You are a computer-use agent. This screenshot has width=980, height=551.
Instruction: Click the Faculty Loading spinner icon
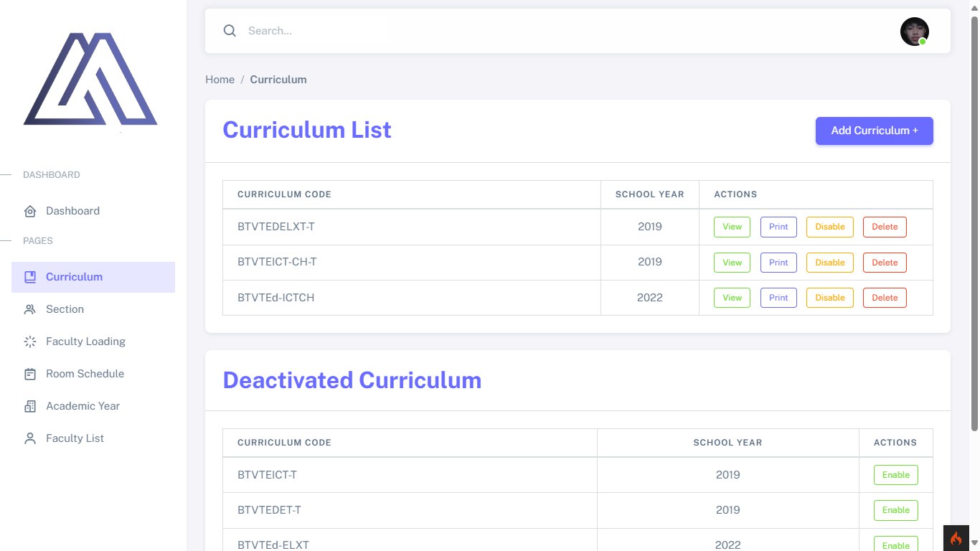click(x=30, y=342)
